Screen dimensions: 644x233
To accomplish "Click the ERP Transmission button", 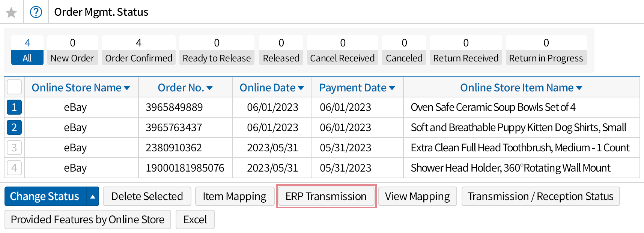I will [326, 197].
